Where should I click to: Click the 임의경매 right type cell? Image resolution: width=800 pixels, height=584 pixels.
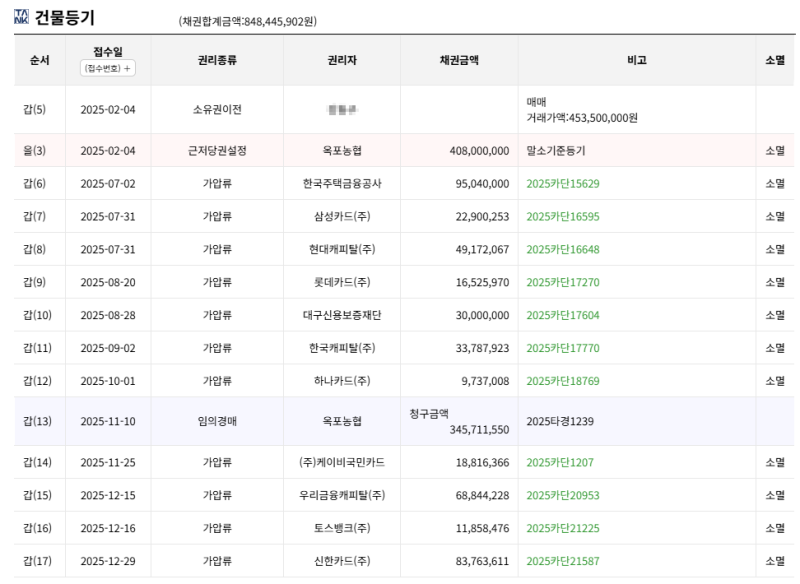217,421
